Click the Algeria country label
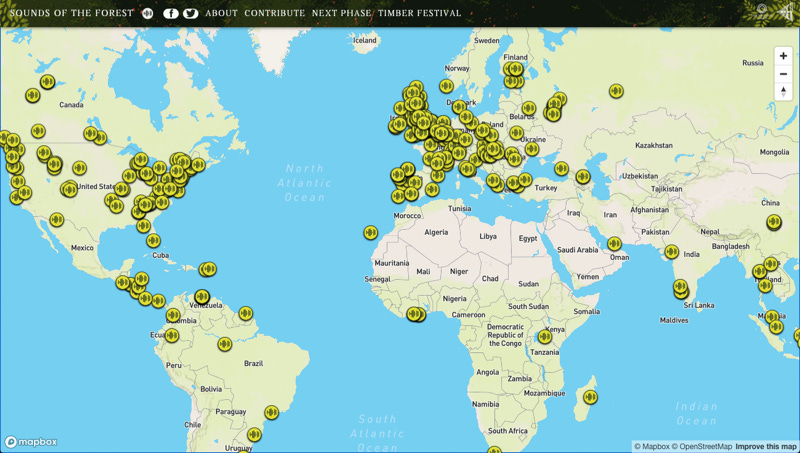The image size is (800, 453). click(436, 232)
